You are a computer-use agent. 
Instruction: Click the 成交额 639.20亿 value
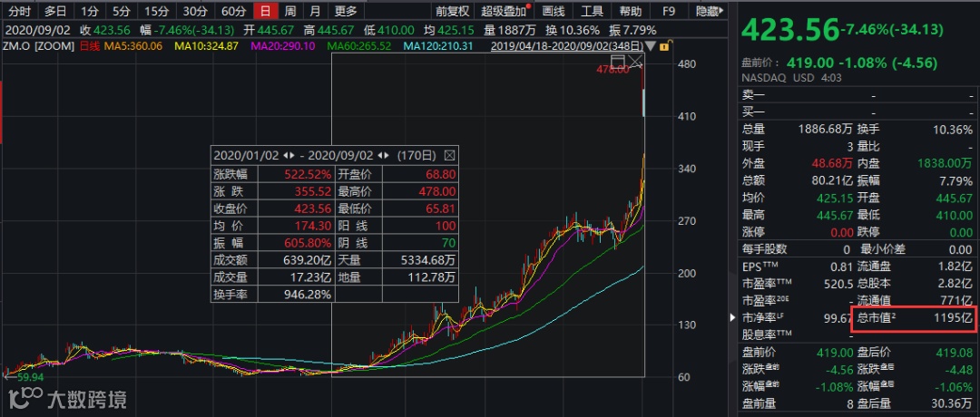click(307, 259)
